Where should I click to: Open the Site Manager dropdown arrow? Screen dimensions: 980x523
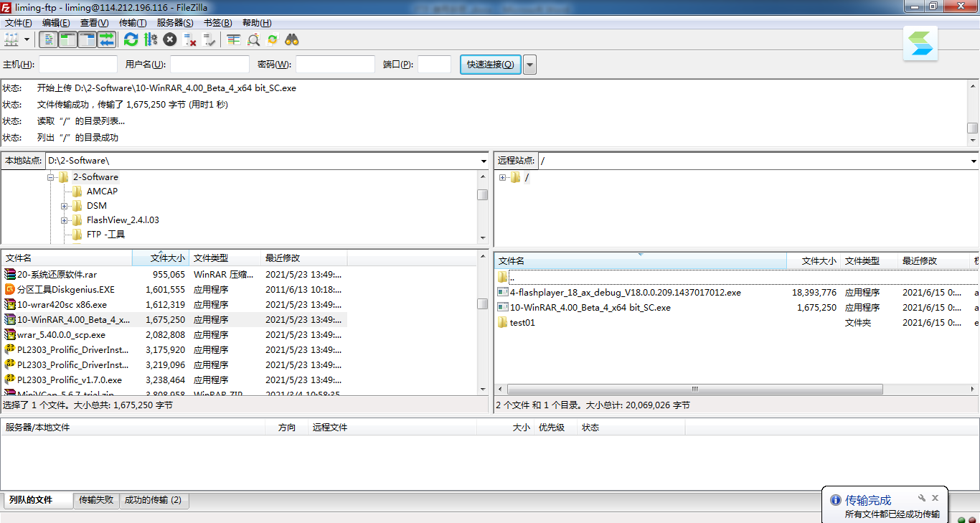coord(27,39)
